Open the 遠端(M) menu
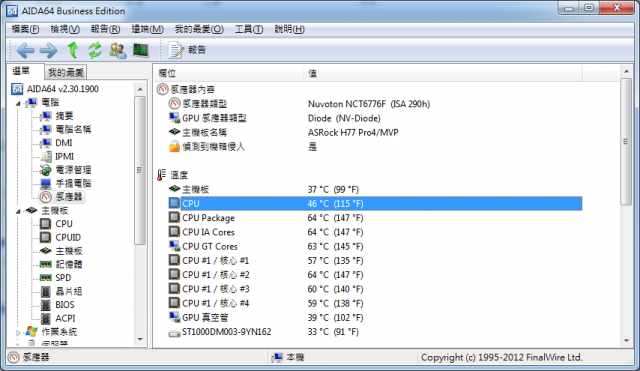 [147, 29]
